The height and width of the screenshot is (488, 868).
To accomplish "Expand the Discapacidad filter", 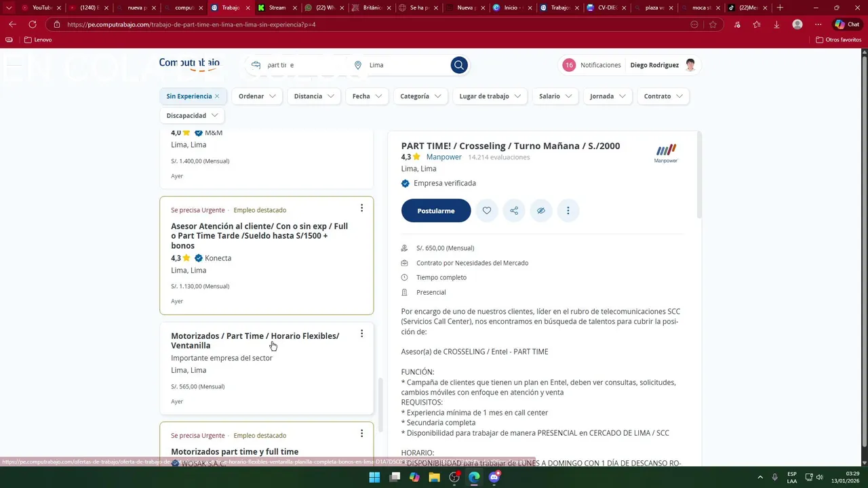I will (193, 115).
